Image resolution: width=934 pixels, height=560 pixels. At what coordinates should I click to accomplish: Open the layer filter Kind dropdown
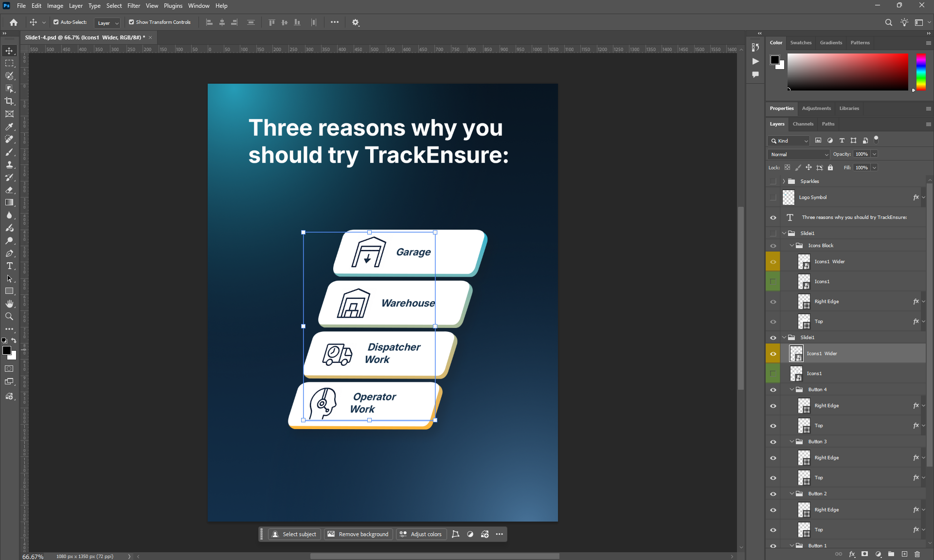789,141
